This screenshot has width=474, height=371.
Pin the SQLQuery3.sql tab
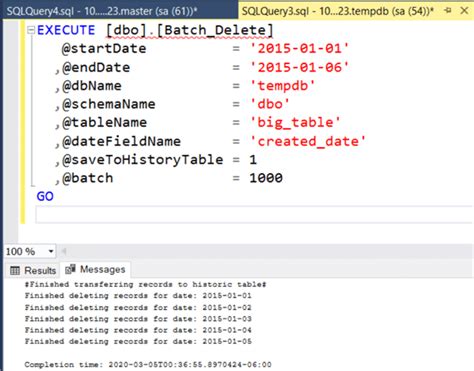(448, 10)
